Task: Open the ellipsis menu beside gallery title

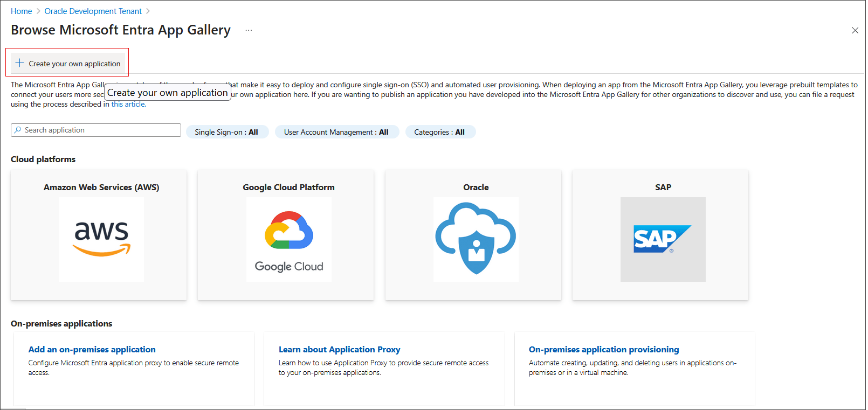Action: point(249,30)
